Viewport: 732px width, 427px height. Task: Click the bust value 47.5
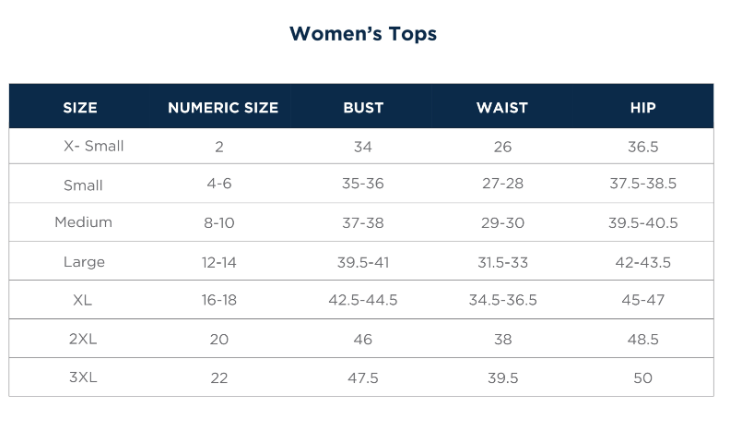click(x=363, y=378)
